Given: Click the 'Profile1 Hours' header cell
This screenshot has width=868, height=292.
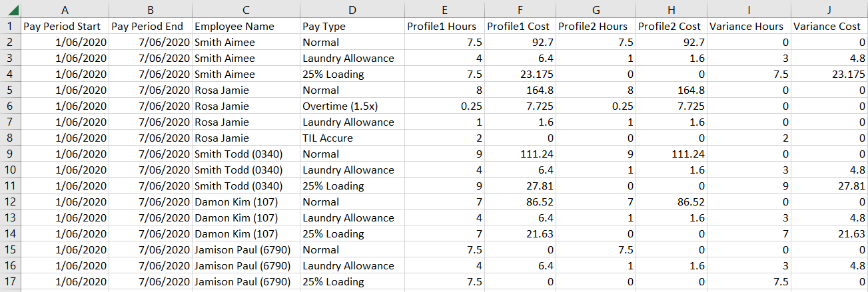Looking at the screenshot, I should [444, 27].
